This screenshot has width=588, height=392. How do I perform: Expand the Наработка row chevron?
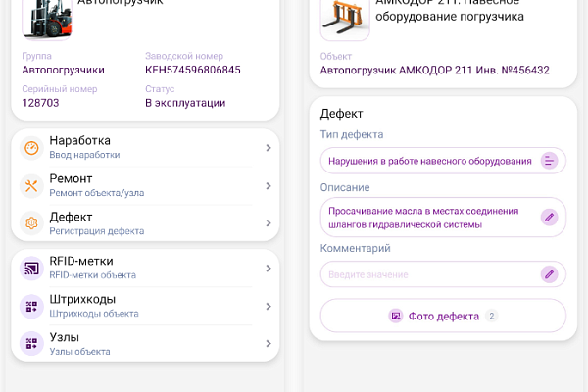coord(269,148)
